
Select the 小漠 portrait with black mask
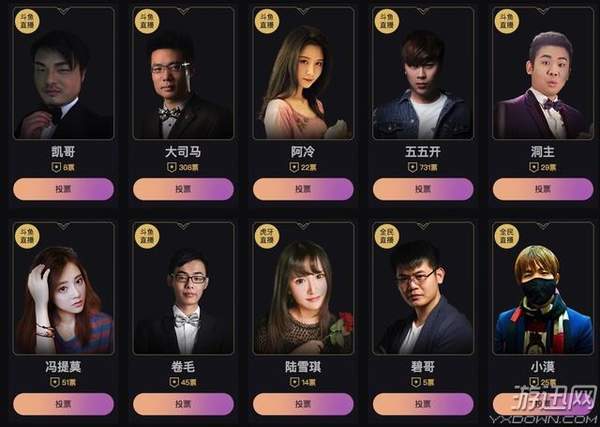pyautogui.click(x=543, y=288)
